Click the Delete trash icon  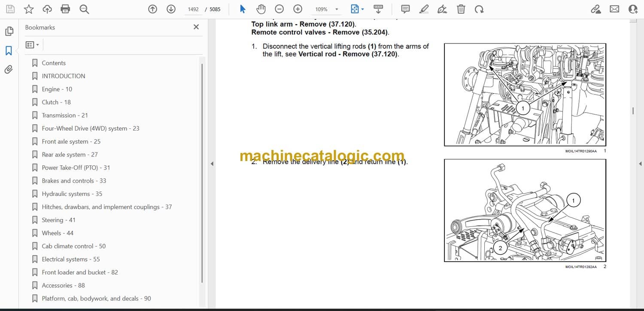pos(461,9)
